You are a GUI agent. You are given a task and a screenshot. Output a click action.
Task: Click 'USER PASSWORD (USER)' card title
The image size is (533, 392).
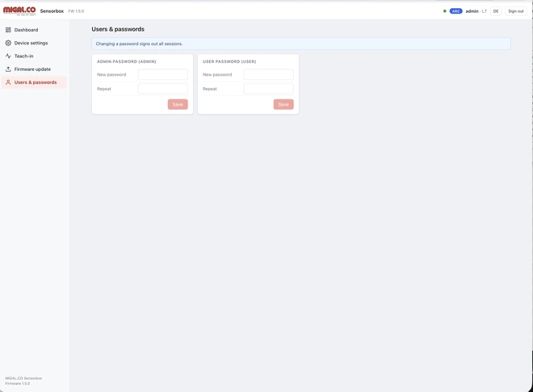229,61
